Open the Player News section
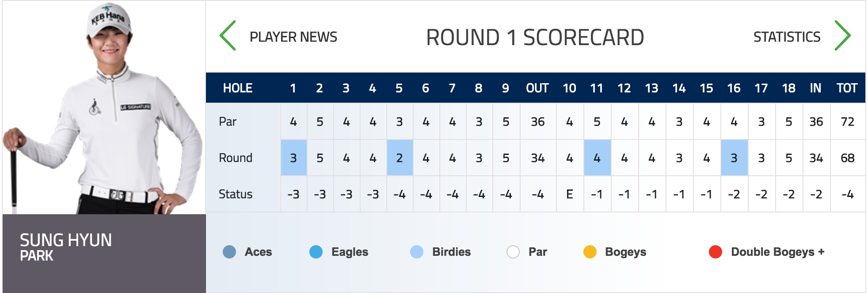This screenshot has width=868, height=293. [293, 37]
